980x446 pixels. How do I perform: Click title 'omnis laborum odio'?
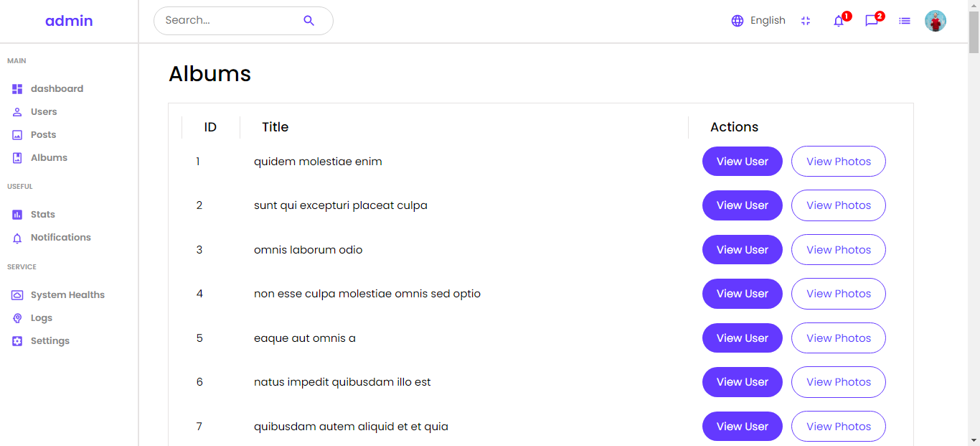tap(308, 250)
